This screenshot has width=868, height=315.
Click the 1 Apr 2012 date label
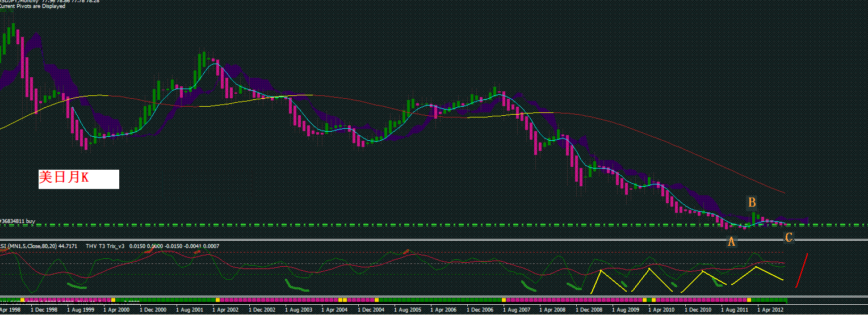pyautogui.click(x=770, y=310)
